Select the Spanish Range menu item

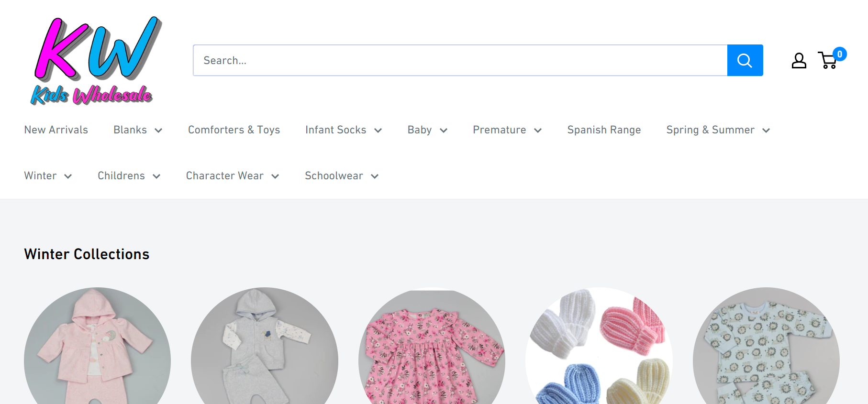[x=604, y=130]
